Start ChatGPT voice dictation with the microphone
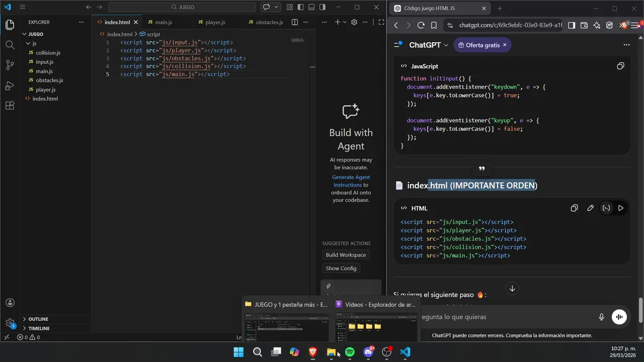The width and height of the screenshot is (644, 362). 601,317
